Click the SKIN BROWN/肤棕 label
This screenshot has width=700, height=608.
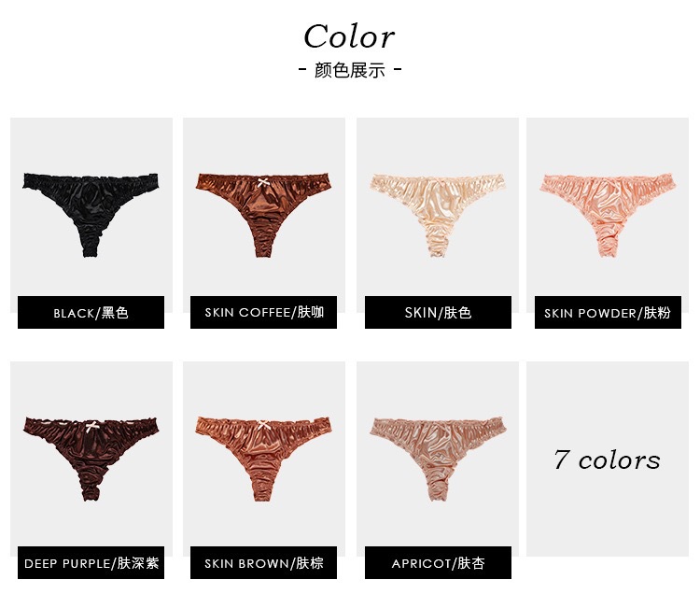[263, 563]
